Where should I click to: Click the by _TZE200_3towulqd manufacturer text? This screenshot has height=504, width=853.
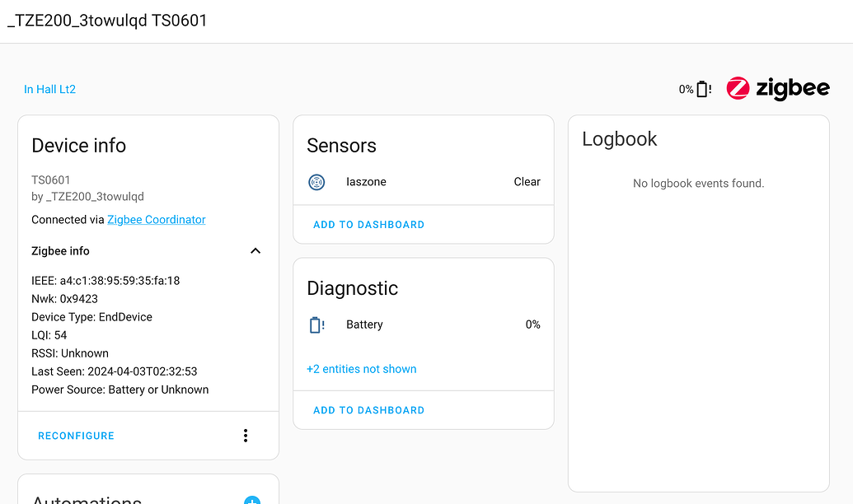point(87,197)
